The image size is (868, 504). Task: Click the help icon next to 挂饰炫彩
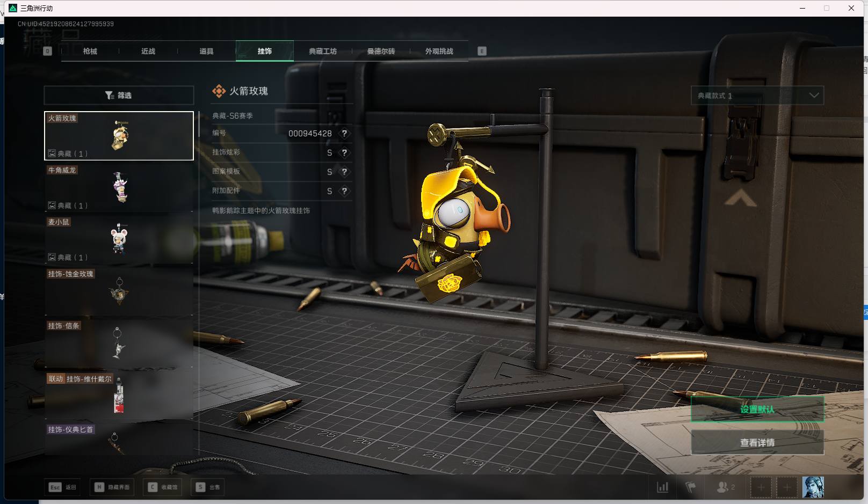tap(344, 153)
